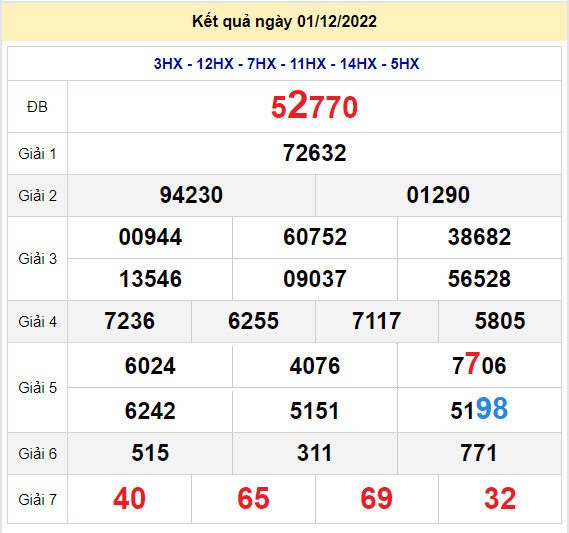Select the Giải 5 number 7706
The image size is (569, 533).
tap(479, 364)
